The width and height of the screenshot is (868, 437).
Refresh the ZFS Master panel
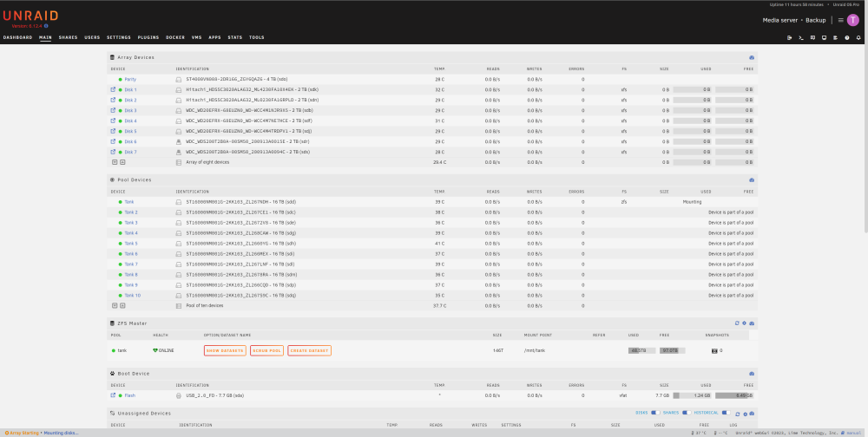point(737,323)
